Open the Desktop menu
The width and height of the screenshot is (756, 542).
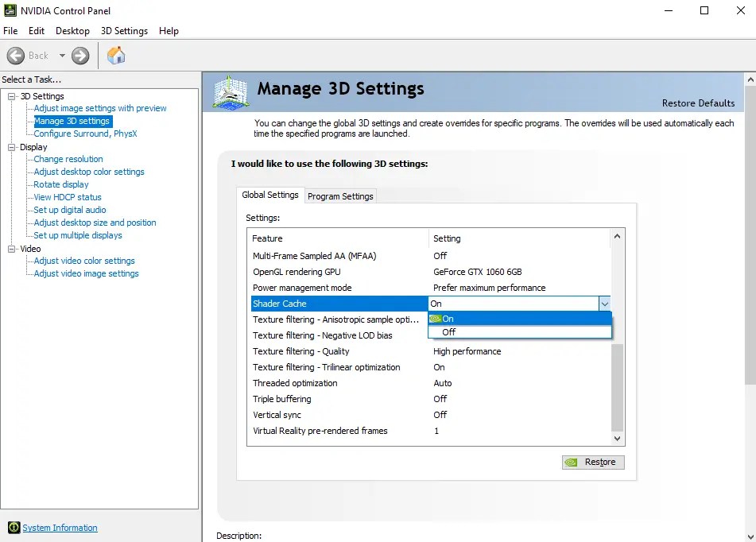[72, 31]
